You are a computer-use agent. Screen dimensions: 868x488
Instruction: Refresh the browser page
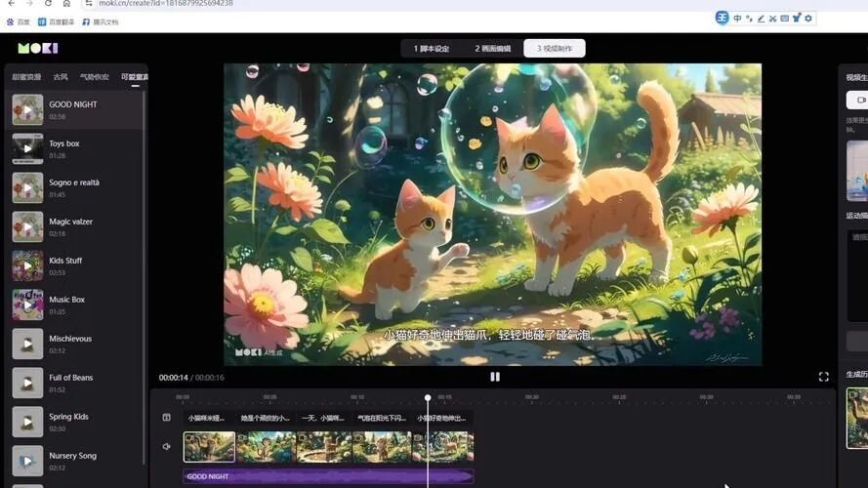coord(48,4)
